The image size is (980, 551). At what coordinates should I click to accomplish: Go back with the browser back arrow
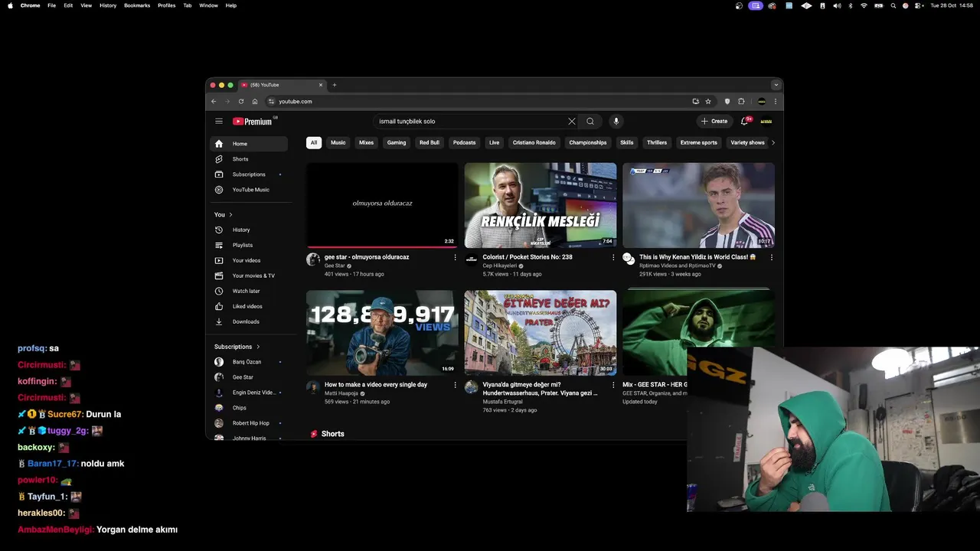214,101
